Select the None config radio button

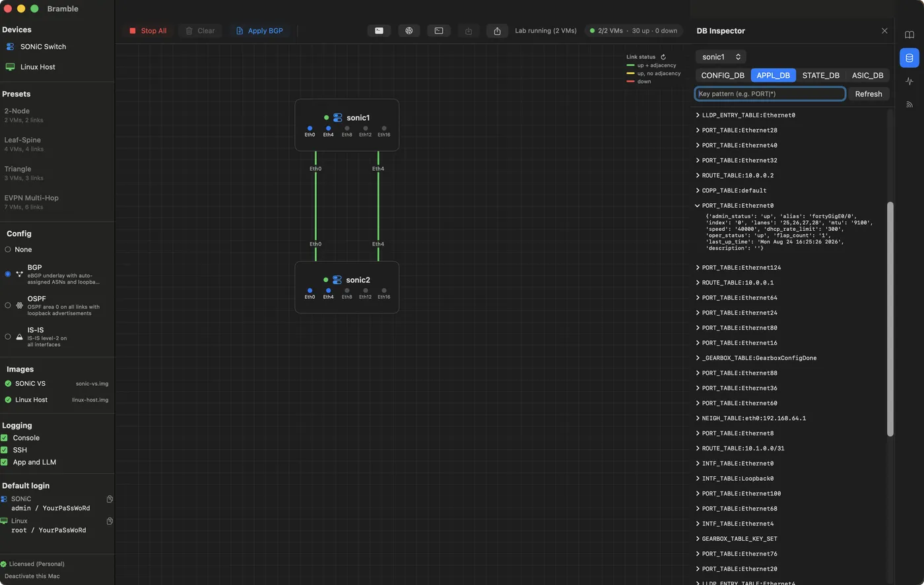8,249
